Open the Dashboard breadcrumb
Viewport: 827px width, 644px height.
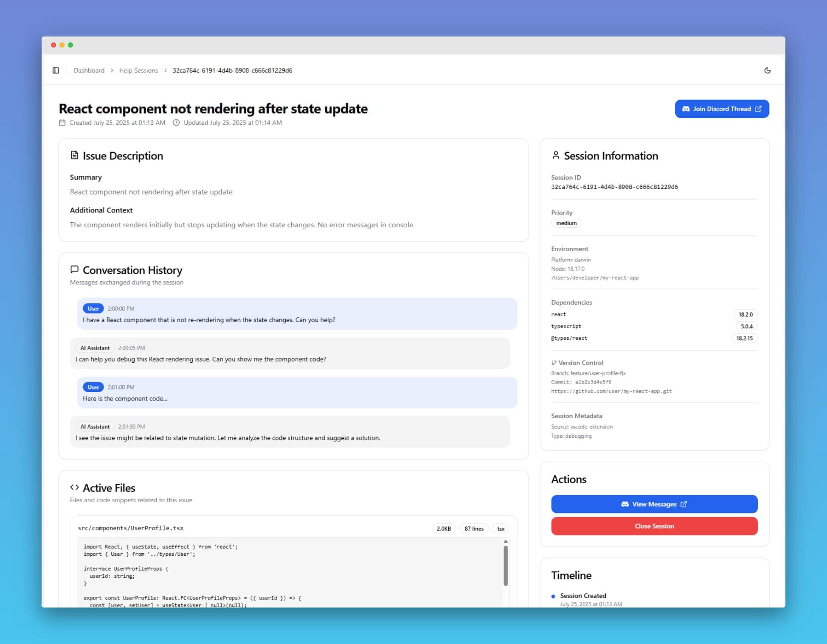tap(89, 70)
